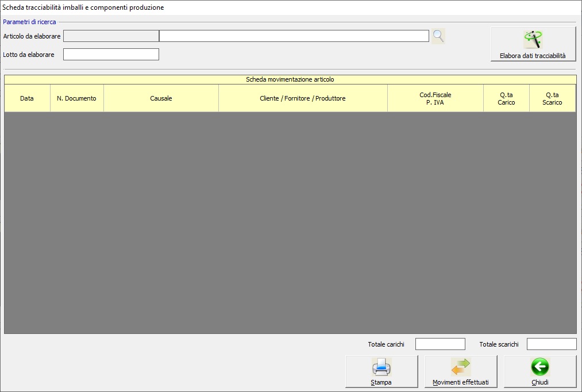Viewport: 582px width, 392px height.
Task: Click the Q.ta Scarico column header
Action: 552,98
